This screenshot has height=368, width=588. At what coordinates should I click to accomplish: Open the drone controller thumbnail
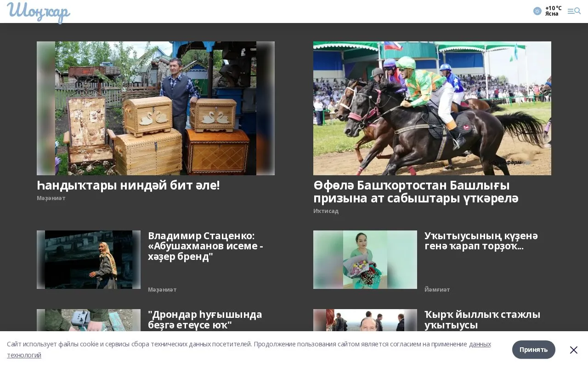pyautogui.click(x=89, y=320)
